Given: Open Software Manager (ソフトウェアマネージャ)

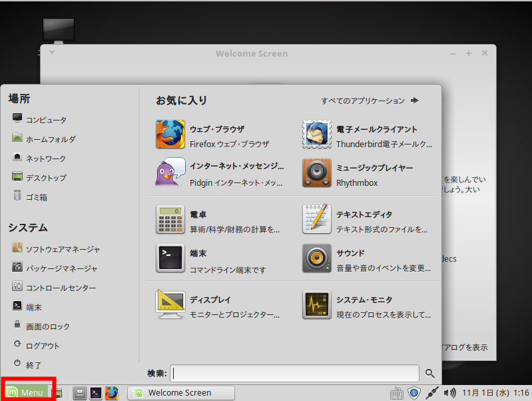Looking at the screenshot, I should tap(62, 249).
